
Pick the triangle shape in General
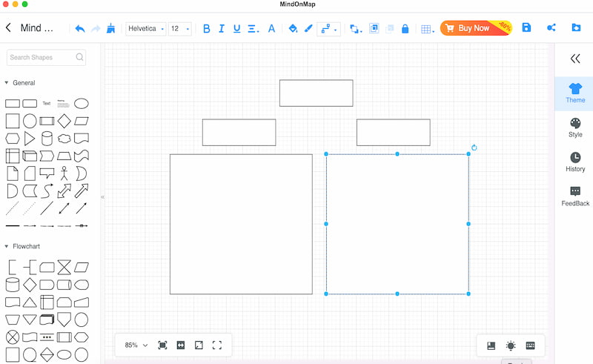(x=30, y=139)
